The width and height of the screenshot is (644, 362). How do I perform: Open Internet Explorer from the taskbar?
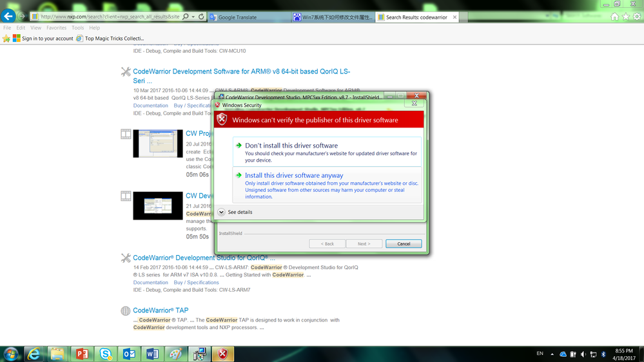click(34, 354)
